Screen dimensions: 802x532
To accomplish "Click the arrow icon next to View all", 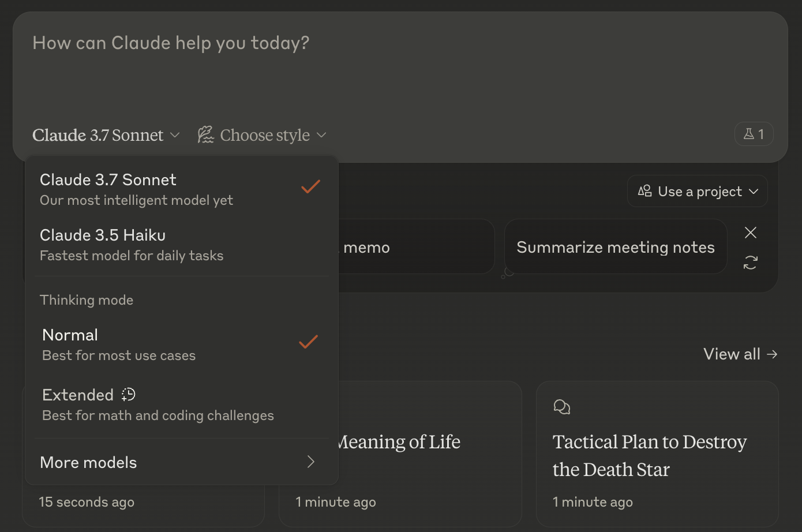I will [x=773, y=354].
